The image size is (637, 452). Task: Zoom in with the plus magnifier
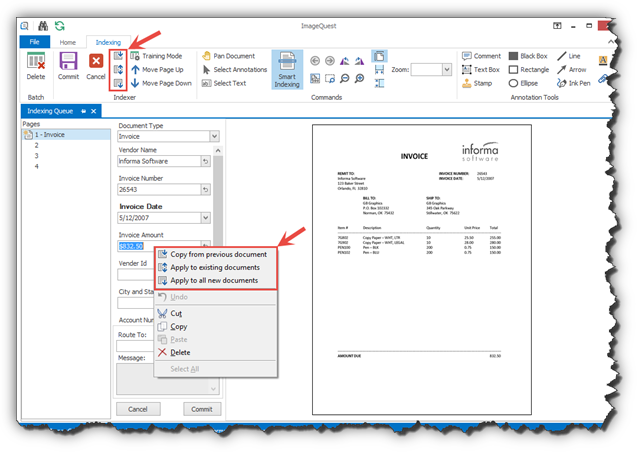[360, 78]
